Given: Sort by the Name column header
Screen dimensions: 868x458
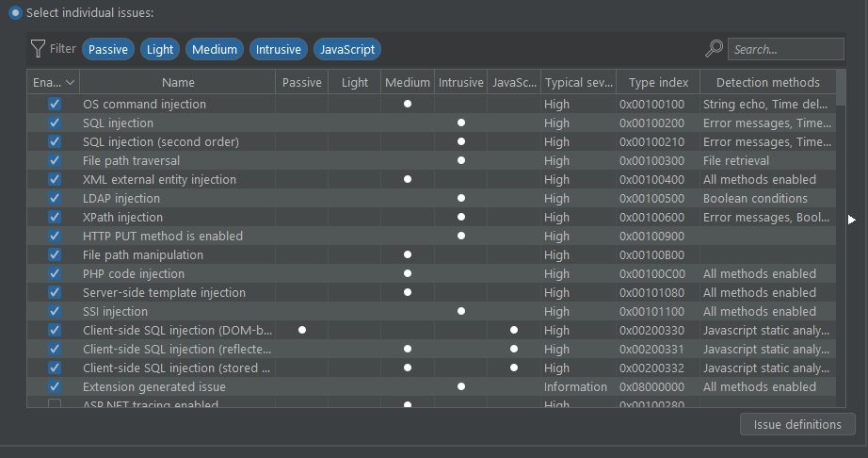Looking at the screenshot, I should pyautogui.click(x=178, y=83).
